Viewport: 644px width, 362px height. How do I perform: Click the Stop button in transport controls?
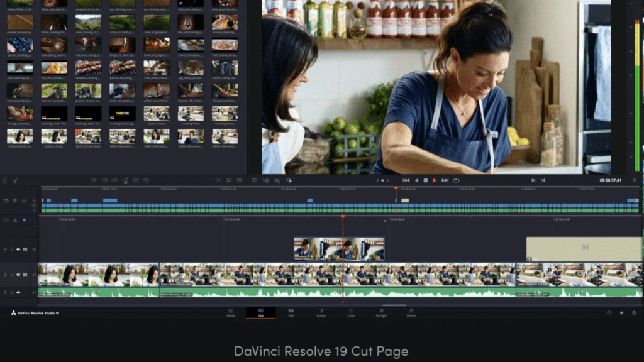425,180
